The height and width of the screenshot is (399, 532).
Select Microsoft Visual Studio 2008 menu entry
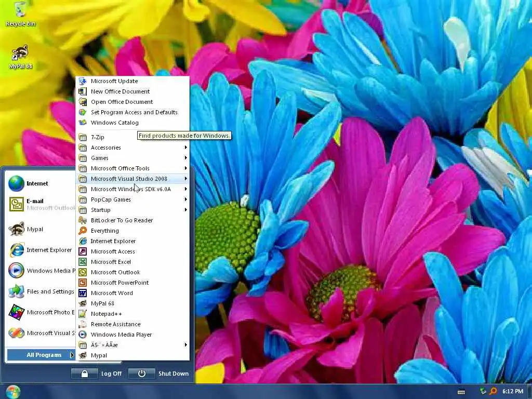point(132,179)
